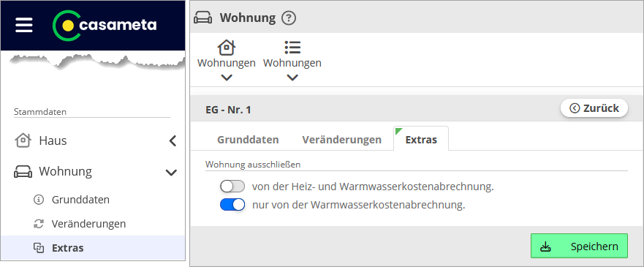
Task: Switch to the Veränderungen tab
Action: [x=341, y=140]
